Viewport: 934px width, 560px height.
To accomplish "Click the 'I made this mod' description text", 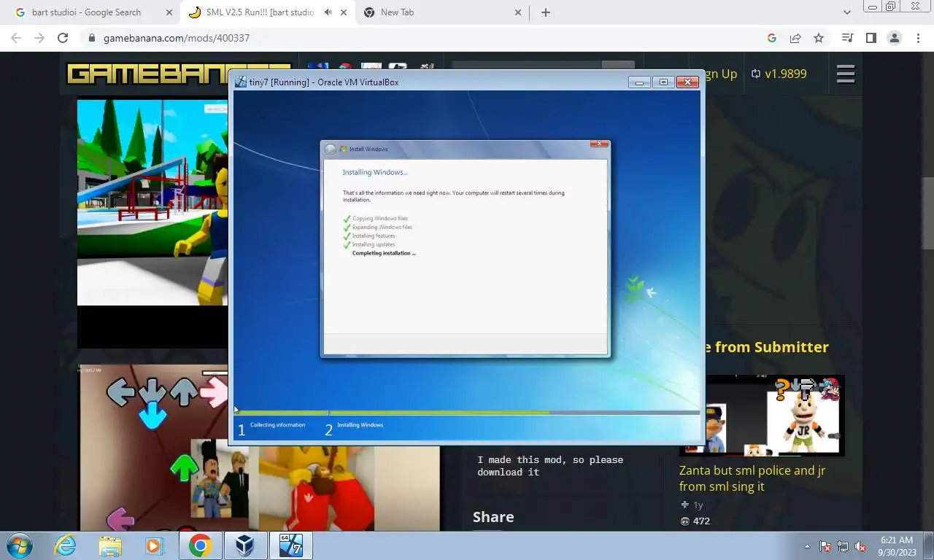I will [550, 466].
